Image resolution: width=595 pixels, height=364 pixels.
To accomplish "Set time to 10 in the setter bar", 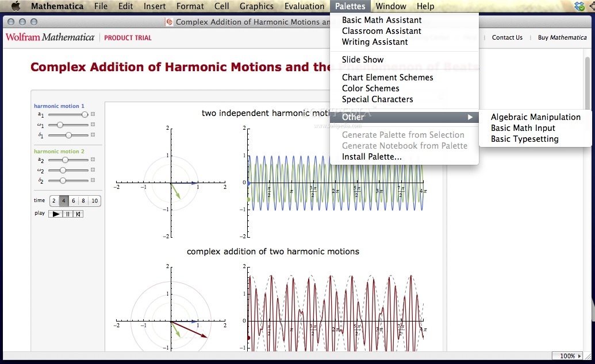I will tap(95, 200).
